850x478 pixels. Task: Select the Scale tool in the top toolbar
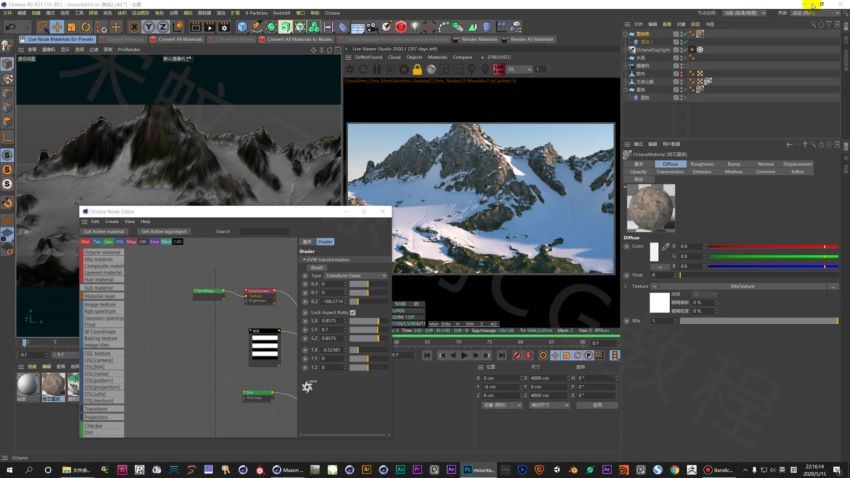tap(72, 27)
